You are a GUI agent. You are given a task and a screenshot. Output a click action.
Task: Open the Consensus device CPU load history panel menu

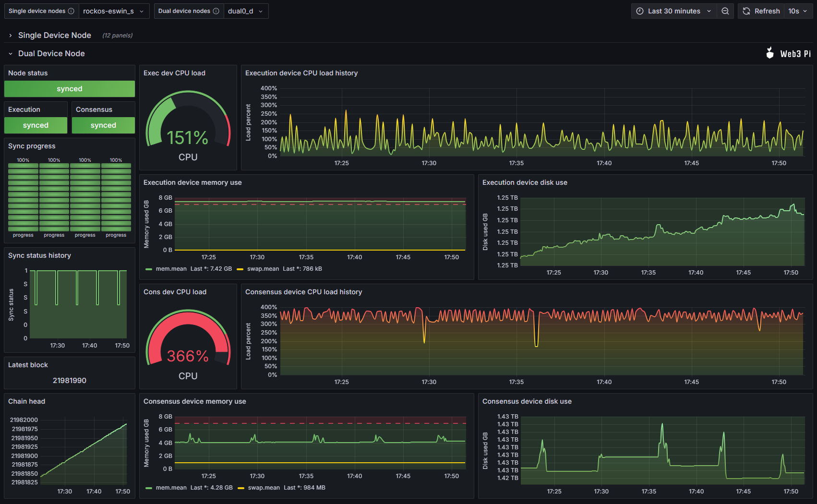pyautogui.click(x=304, y=292)
